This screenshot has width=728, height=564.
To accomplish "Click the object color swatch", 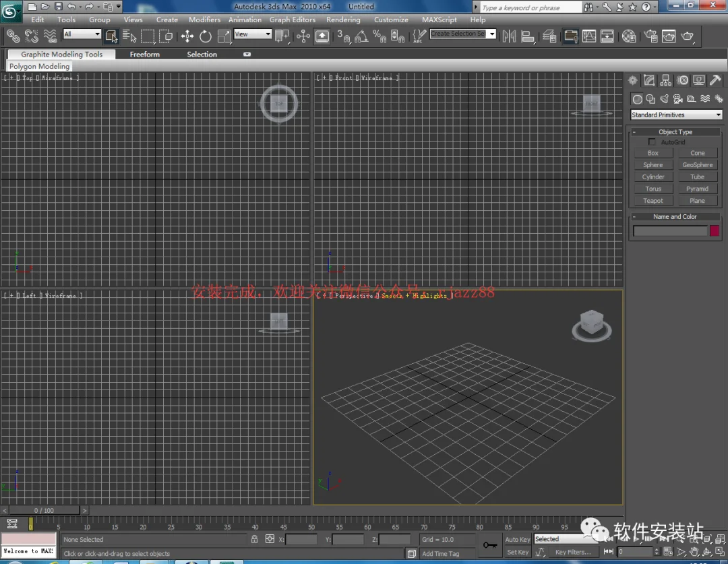I will (715, 230).
